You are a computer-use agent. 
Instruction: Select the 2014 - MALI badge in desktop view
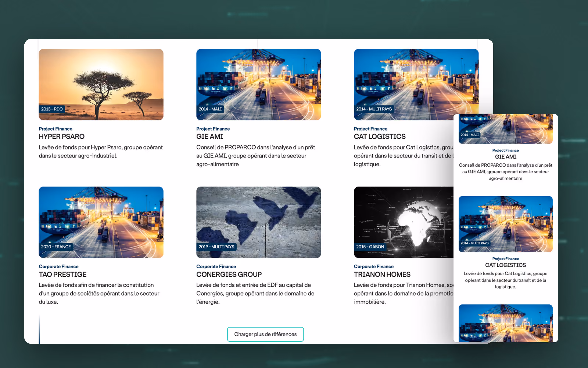(210, 109)
